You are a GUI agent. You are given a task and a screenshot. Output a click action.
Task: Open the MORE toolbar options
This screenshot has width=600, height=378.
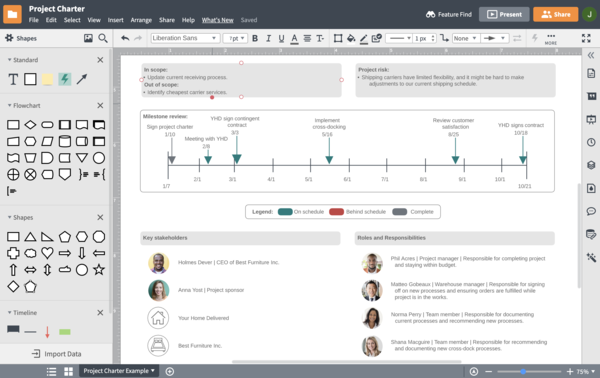551,39
